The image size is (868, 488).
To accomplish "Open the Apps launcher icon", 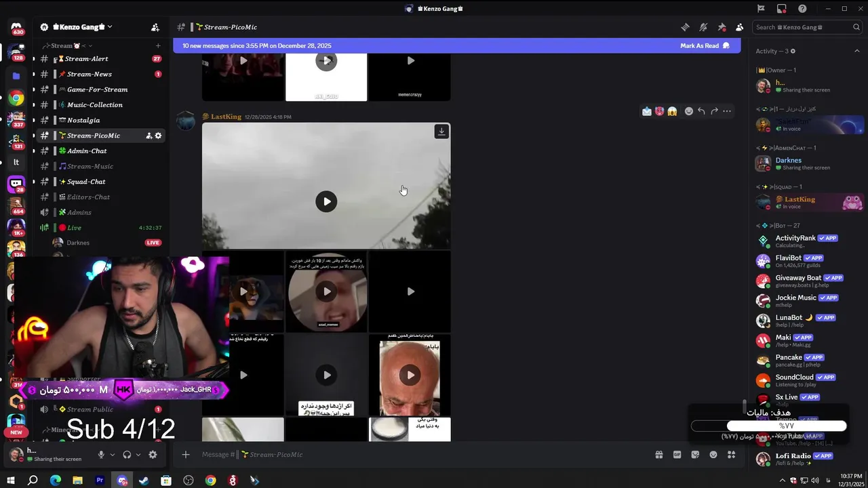I will (x=731, y=455).
